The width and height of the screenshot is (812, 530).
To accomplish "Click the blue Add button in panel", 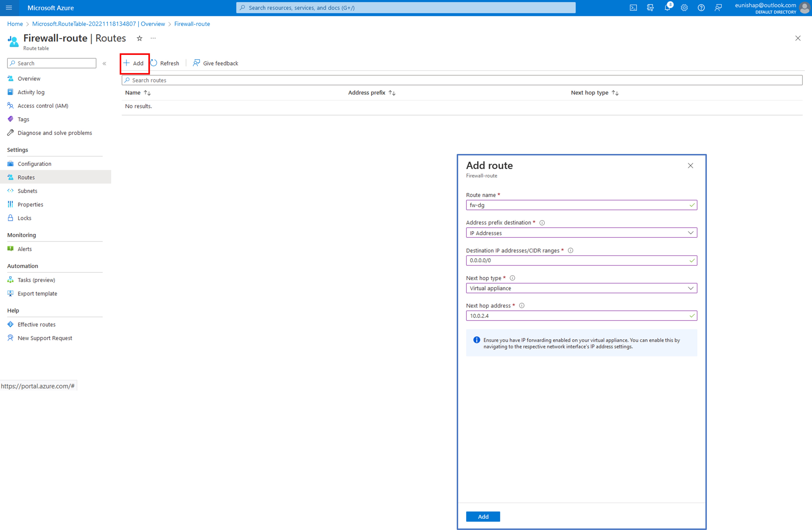I will 483,516.
